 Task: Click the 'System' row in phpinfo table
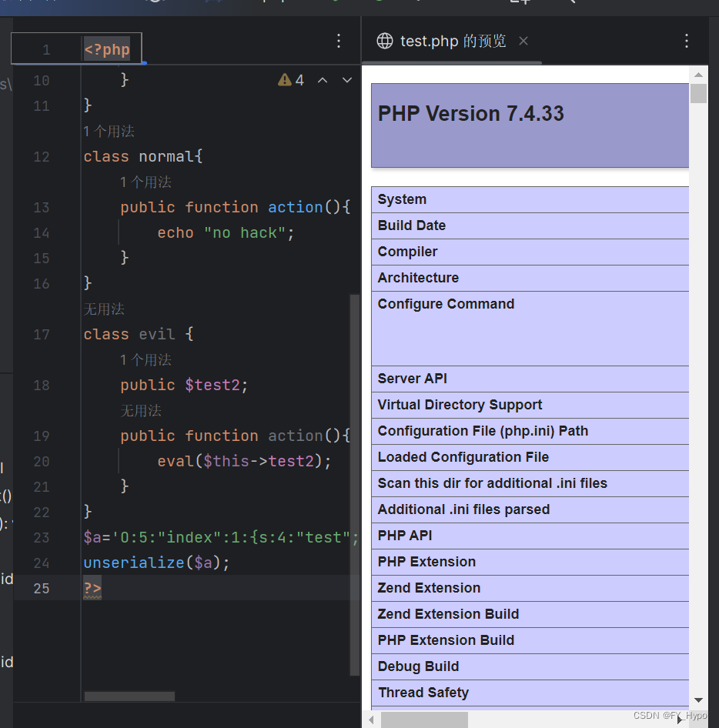(530, 199)
